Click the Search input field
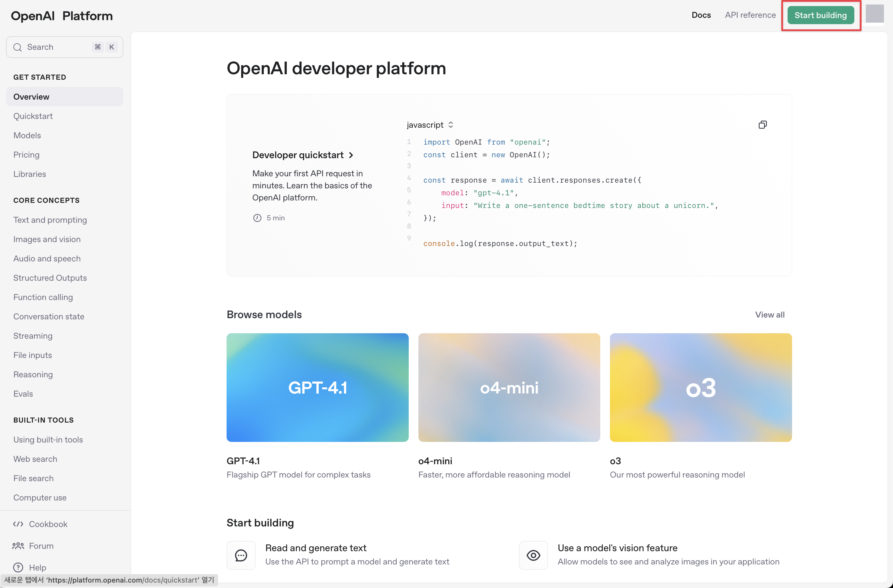 (x=65, y=47)
